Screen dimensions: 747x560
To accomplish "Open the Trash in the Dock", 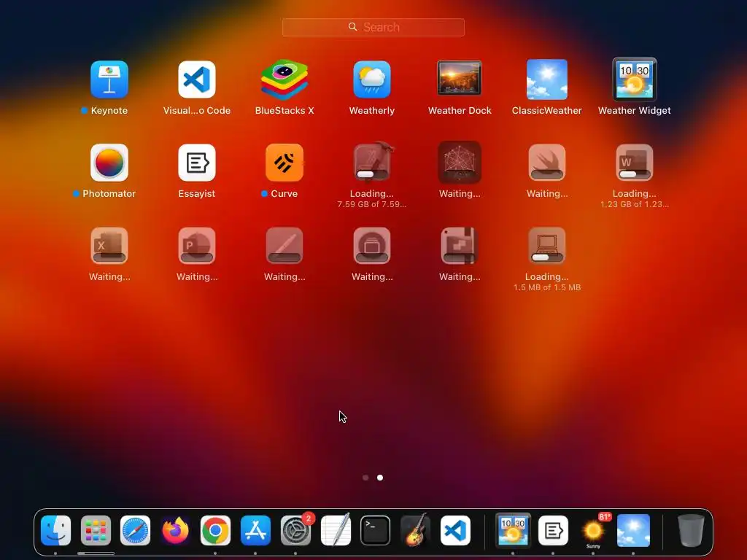I will pyautogui.click(x=691, y=531).
